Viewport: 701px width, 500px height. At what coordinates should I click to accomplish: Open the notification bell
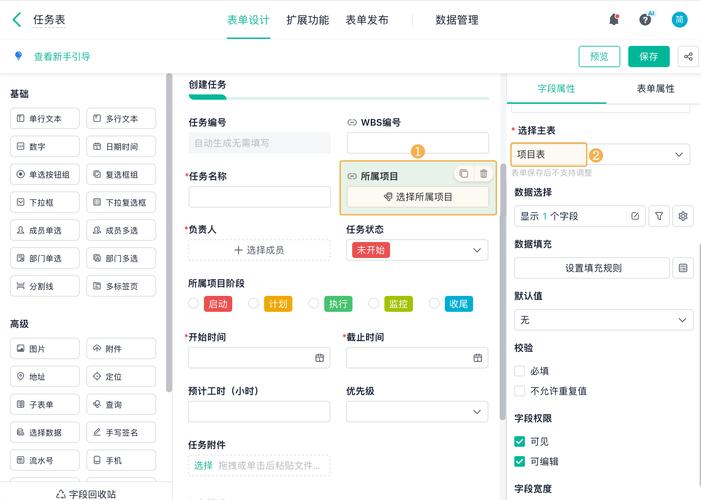pos(614,20)
